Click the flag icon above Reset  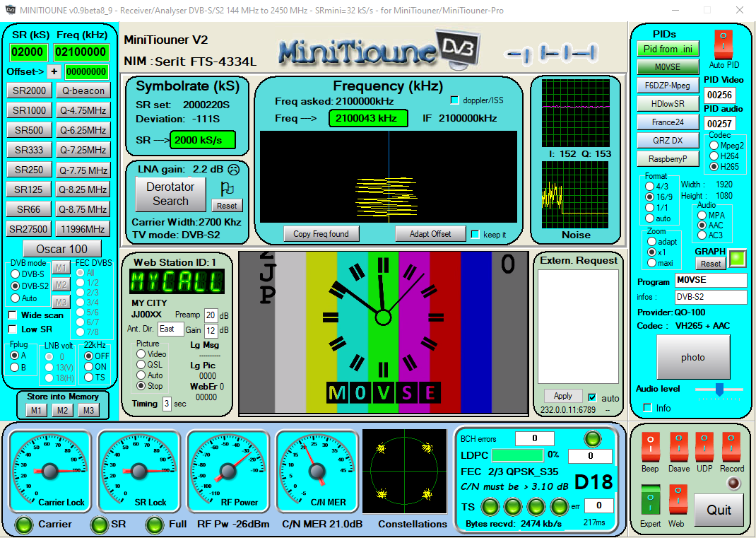[x=227, y=189]
